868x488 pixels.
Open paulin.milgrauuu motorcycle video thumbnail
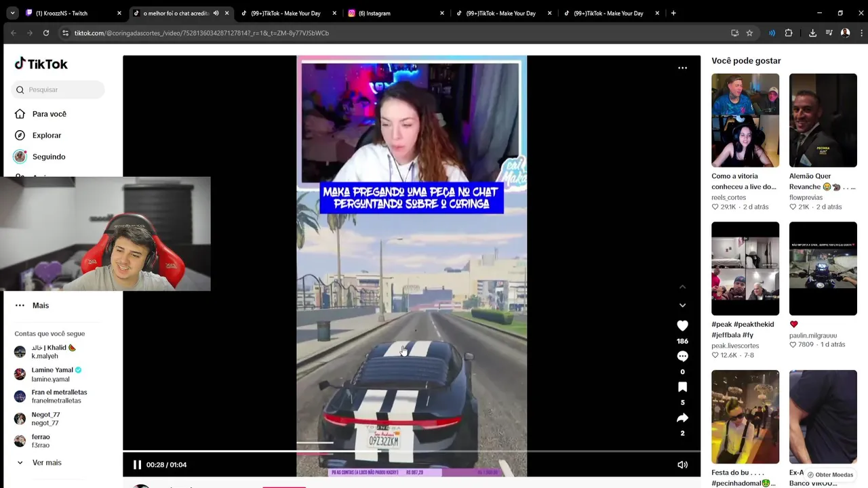click(x=823, y=268)
